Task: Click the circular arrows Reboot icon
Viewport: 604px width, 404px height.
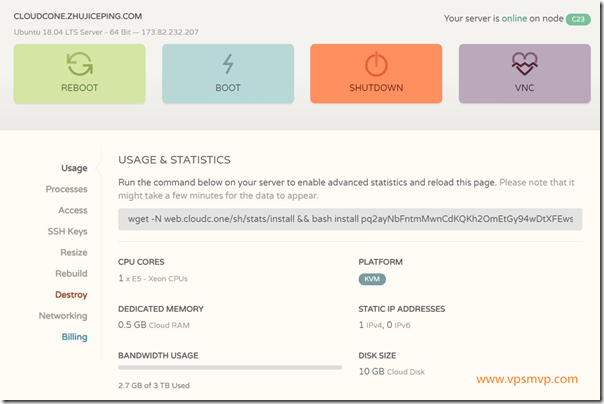Action: coord(79,64)
